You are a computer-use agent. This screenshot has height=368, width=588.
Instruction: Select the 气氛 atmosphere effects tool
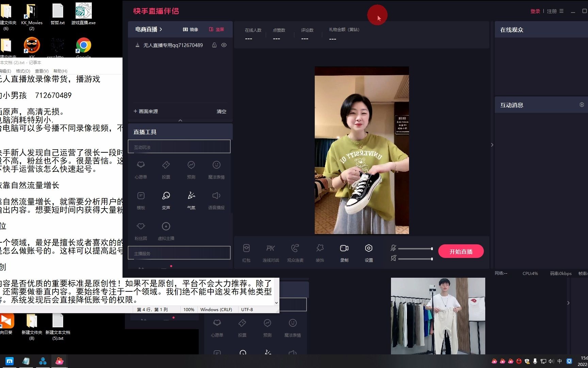tap(191, 200)
